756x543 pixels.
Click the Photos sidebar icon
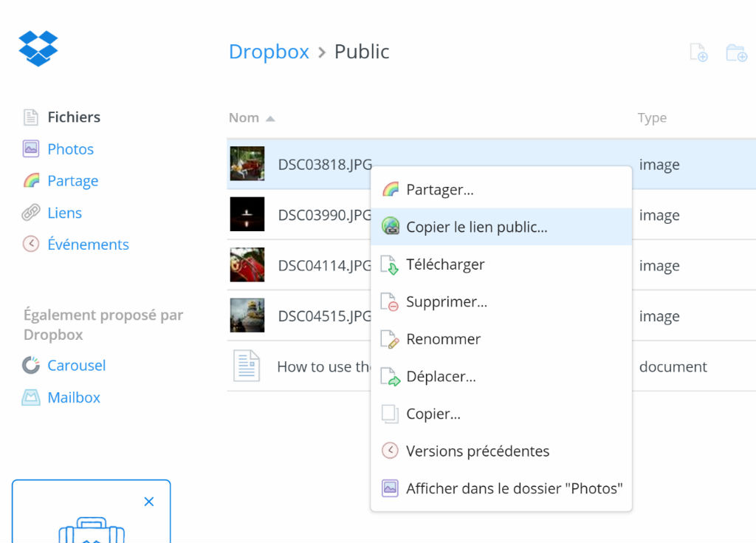[31, 148]
